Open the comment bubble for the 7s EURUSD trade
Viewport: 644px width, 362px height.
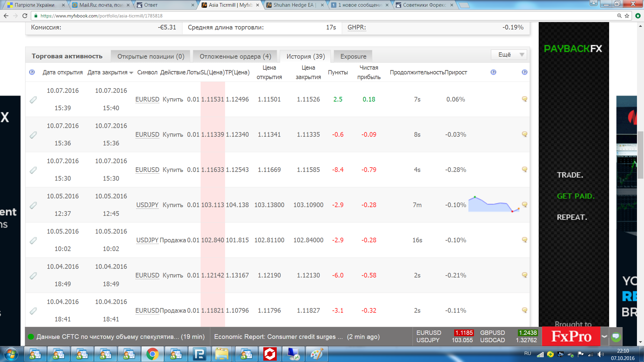click(x=525, y=99)
